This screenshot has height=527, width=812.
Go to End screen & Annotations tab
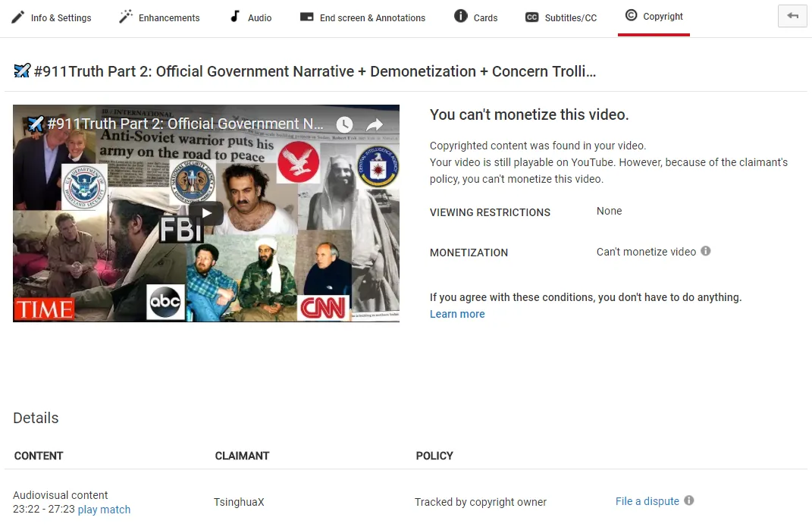coord(362,17)
